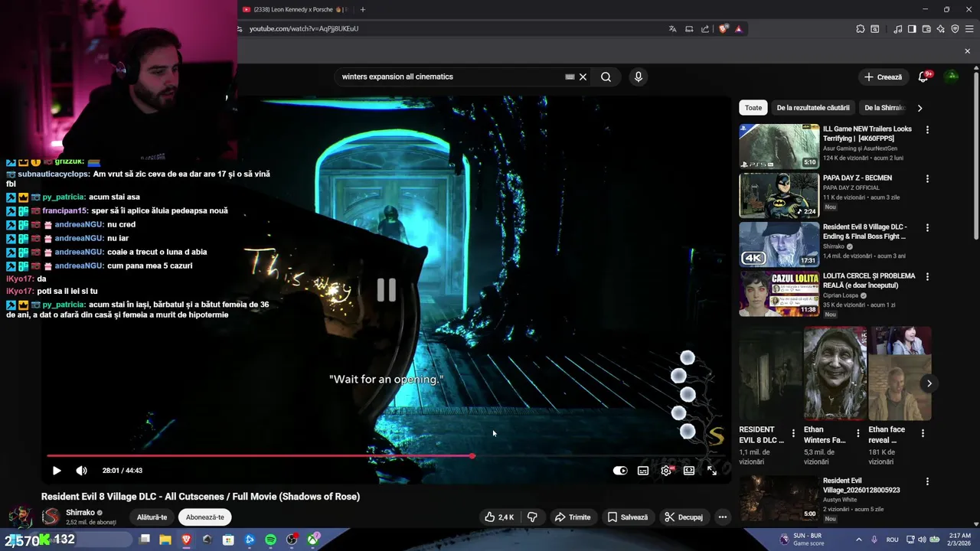Play the YouTube video

click(57, 471)
